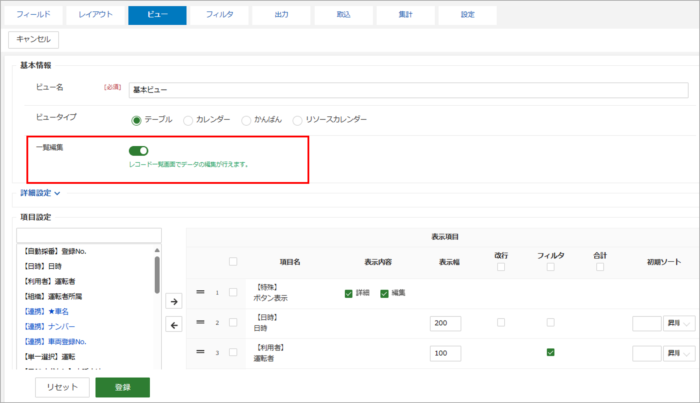The image size is (700, 403).
Task: Click sort priority field for 運転者 row
Action: click(x=647, y=353)
